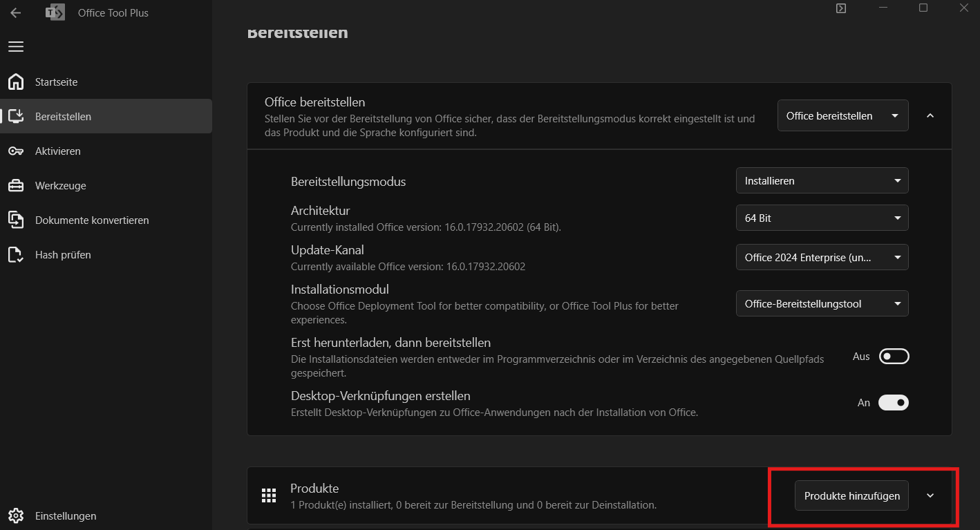Open the Update-Kanal dropdown
980x530 pixels.
(822, 258)
